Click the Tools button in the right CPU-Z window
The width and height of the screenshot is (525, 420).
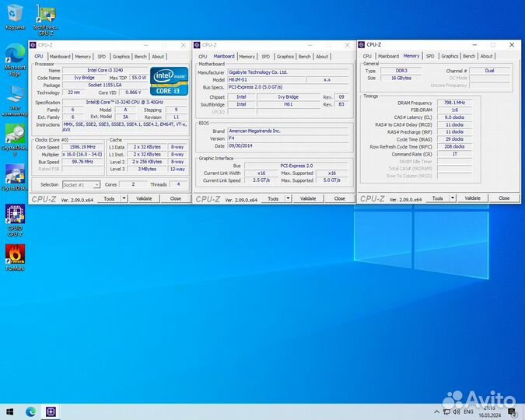coord(437,198)
